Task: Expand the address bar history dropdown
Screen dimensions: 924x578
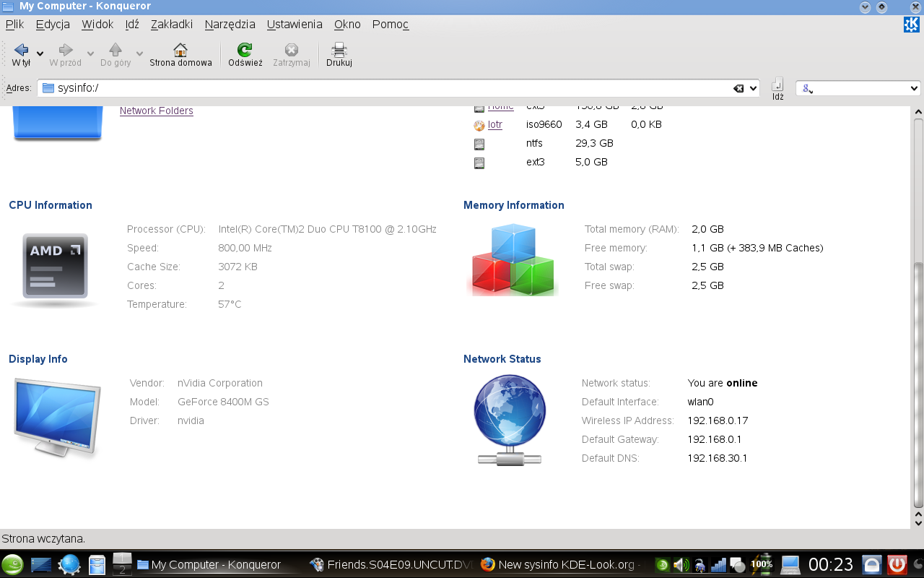Action: pyautogui.click(x=754, y=88)
